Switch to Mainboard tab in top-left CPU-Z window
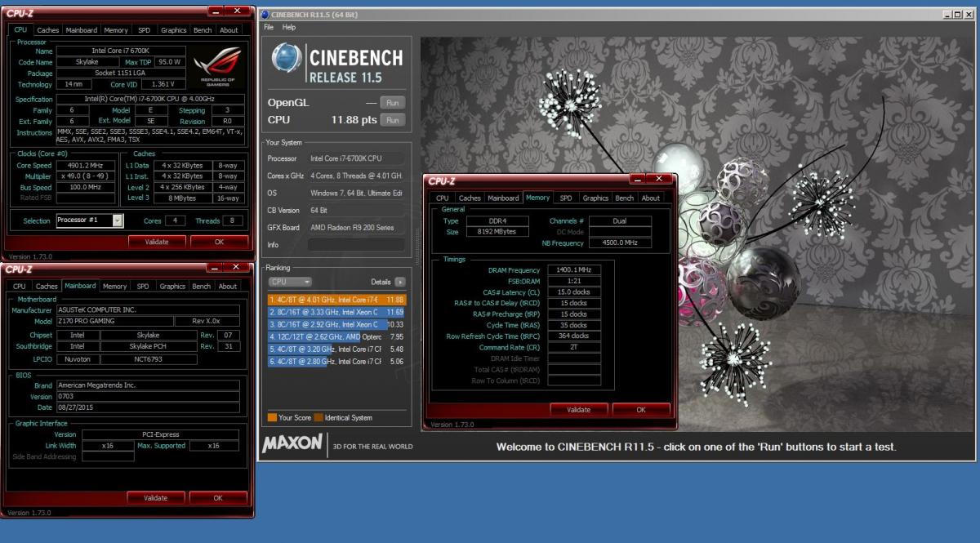This screenshot has height=543, width=980. [82, 30]
